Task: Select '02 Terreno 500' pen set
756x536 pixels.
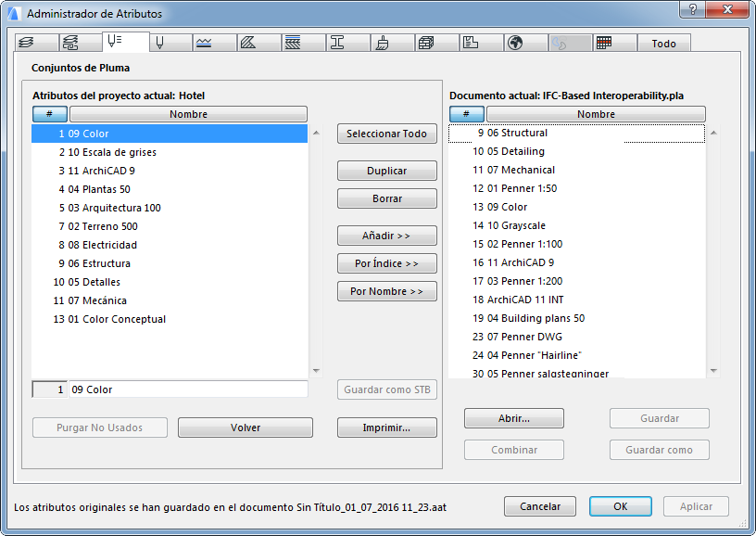Action: coord(170,226)
